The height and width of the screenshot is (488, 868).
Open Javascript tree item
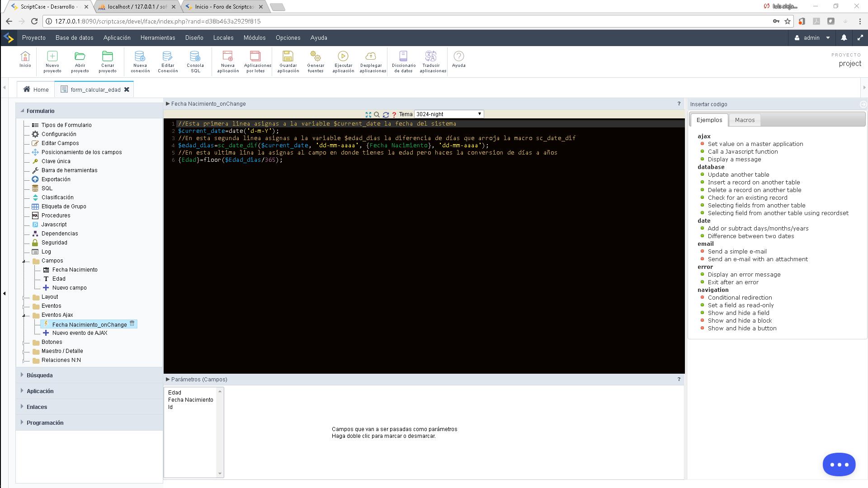point(54,225)
